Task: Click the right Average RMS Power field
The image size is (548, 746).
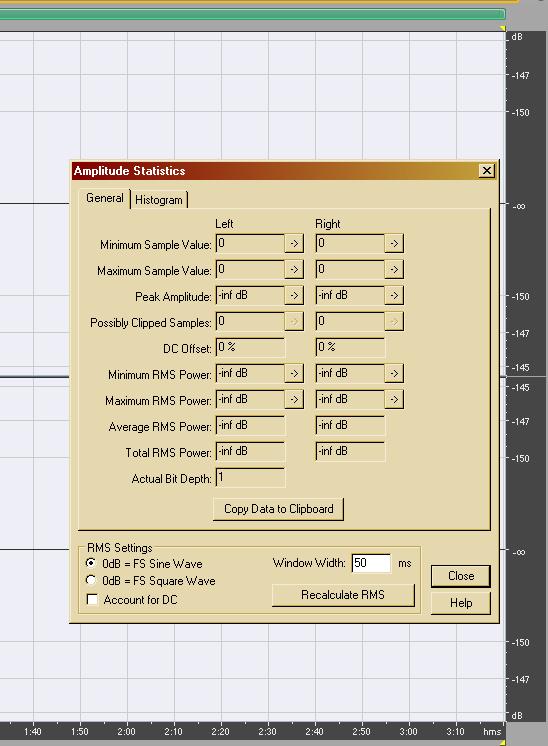Action: coord(350,425)
